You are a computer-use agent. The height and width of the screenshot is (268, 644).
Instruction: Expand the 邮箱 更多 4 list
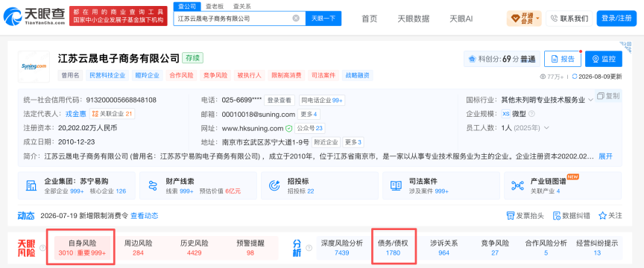[x=309, y=114]
